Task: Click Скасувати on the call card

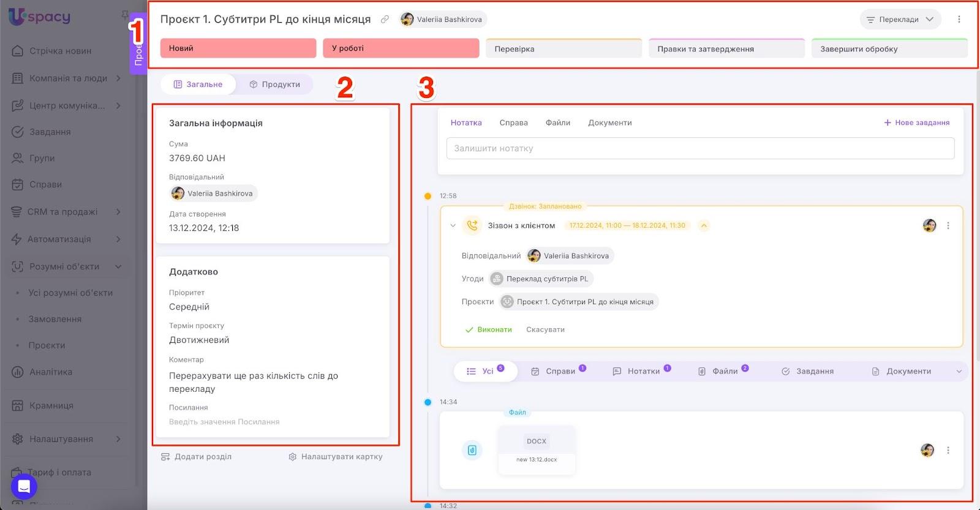Action: pos(545,329)
